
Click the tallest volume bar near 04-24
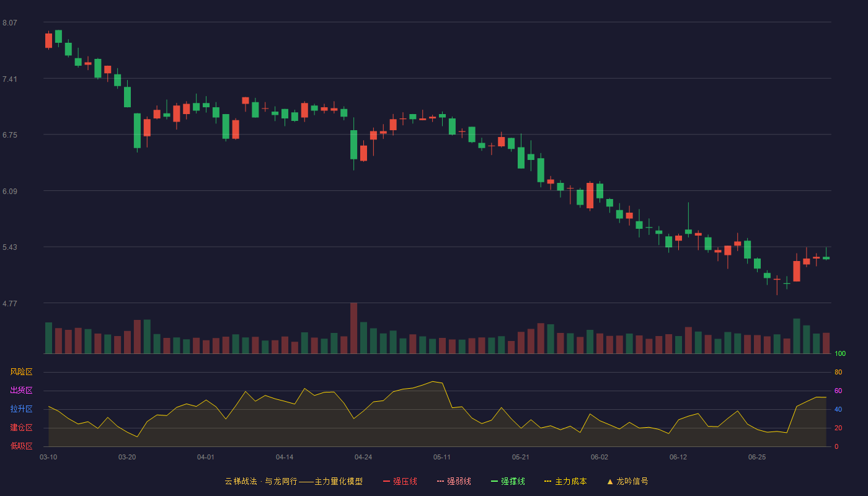coord(353,328)
